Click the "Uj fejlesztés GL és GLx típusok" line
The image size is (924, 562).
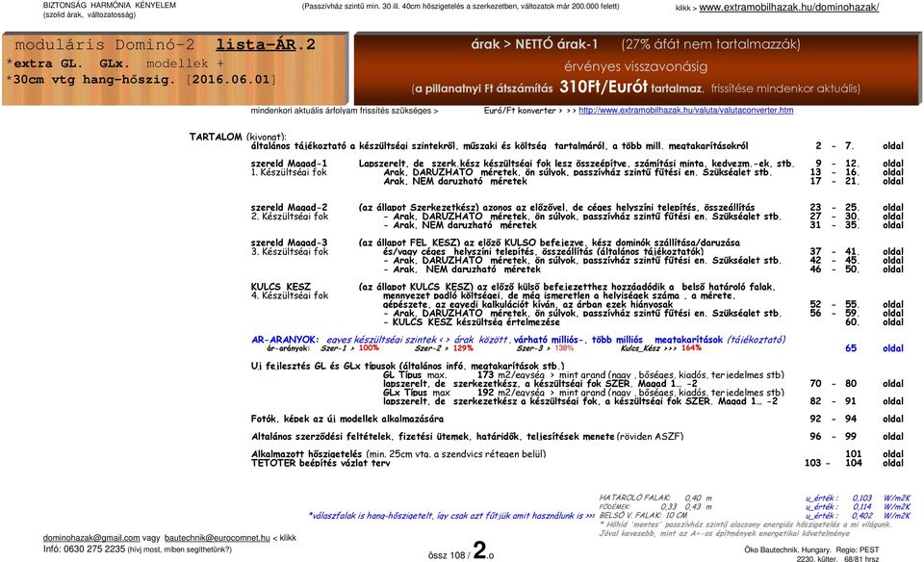click(408, 366)
